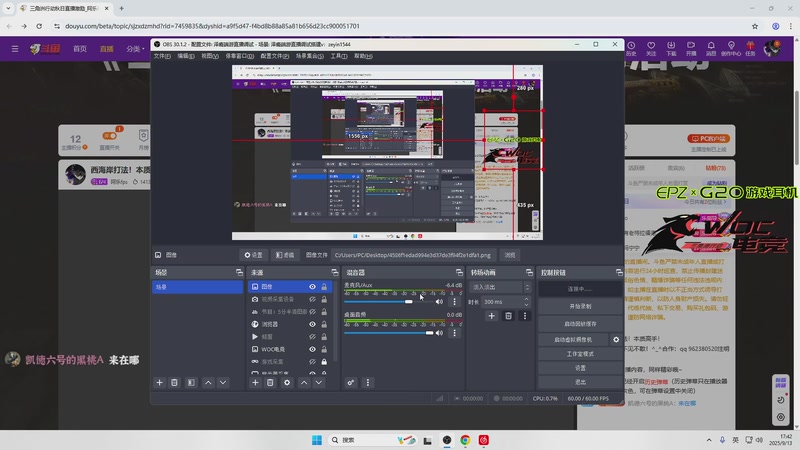This screenshot has height=450, width=800.
Task: Click Windows Start button on taskbar
Action: coord(317,440)
